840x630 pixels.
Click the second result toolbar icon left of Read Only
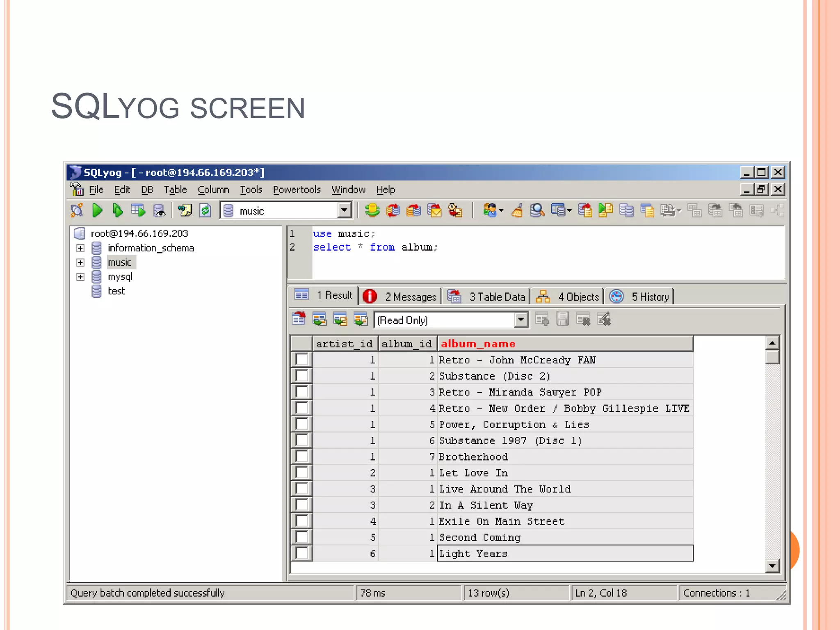point(320,319)
